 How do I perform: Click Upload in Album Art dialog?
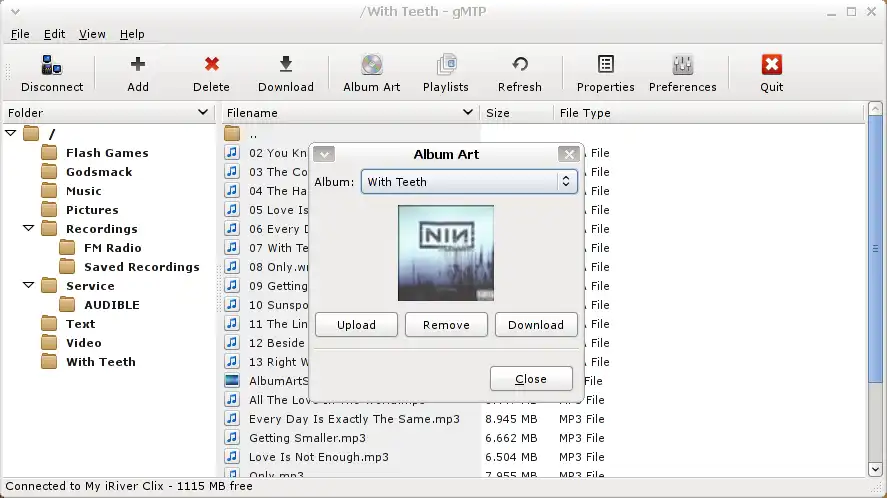click(356, 325)
